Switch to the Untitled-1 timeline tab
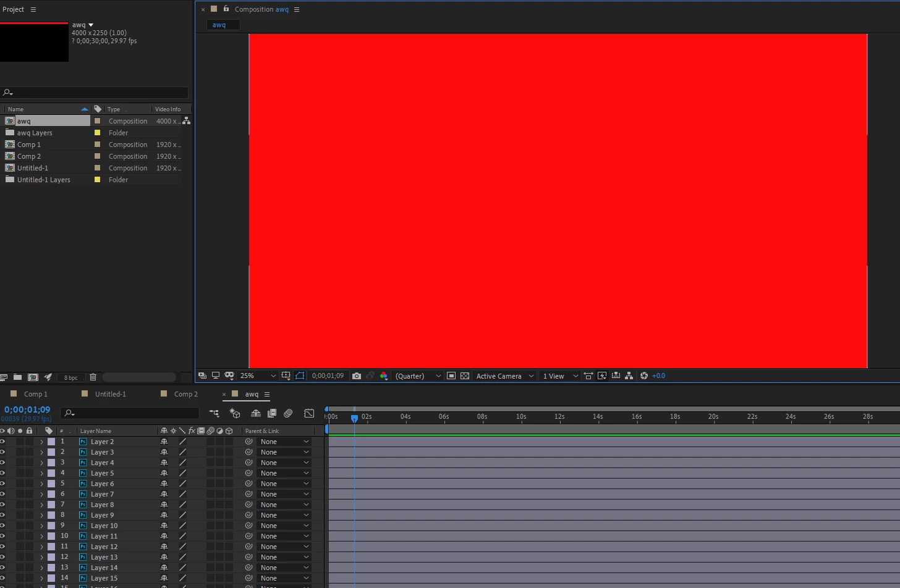 (x=110, y=394)
